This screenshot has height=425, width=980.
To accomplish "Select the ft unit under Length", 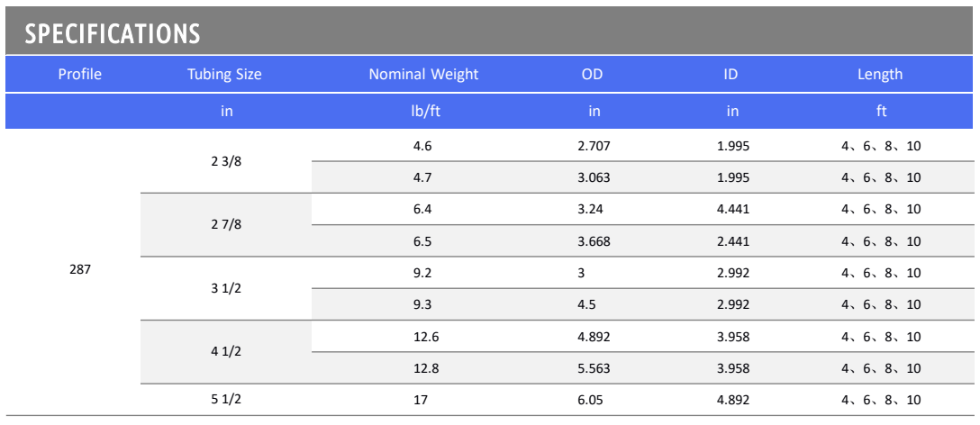I will point(880,112).
